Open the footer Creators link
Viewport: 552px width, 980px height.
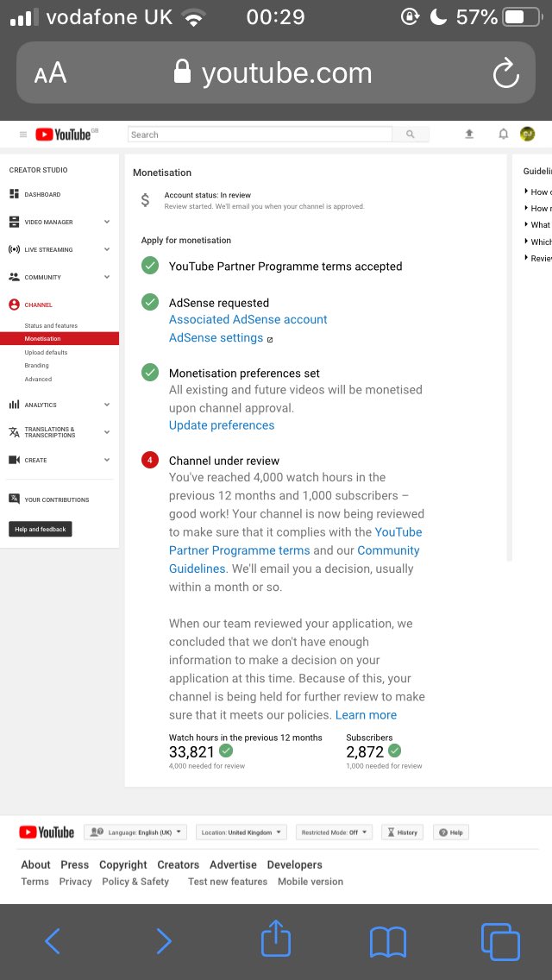pos(179,865)
